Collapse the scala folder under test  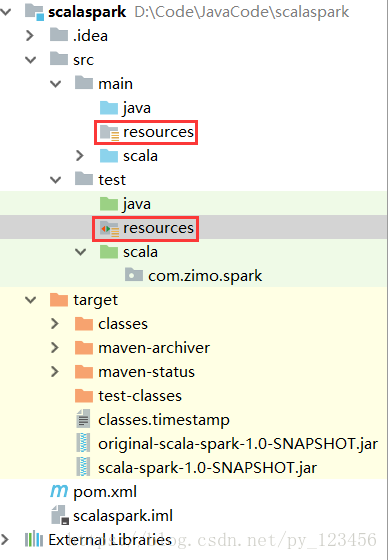coord(80,252)
